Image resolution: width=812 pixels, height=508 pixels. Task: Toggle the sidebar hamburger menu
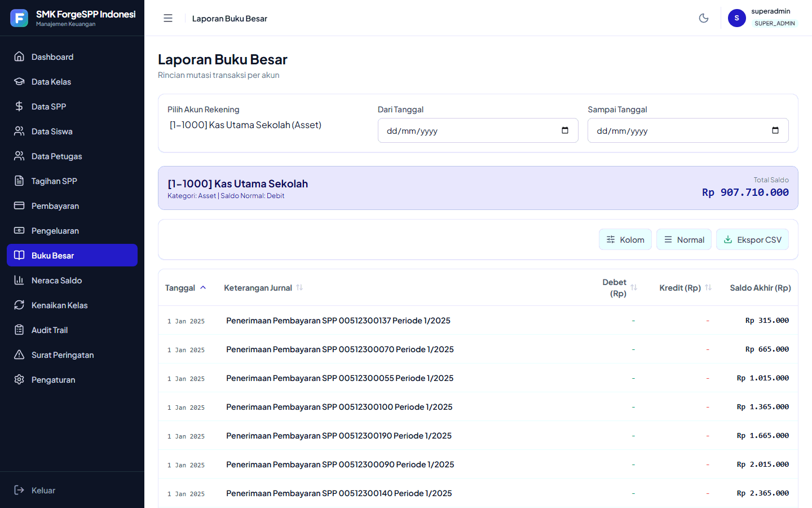(x=168, y=18)
